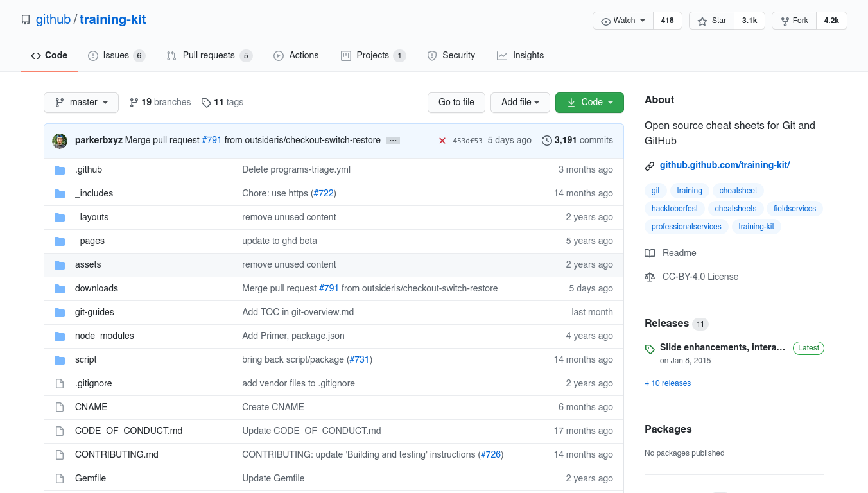Click the history clock icon beside 3,191 commits
The width and height of the screenshot is (868, 493).
[x=547, y=140]
